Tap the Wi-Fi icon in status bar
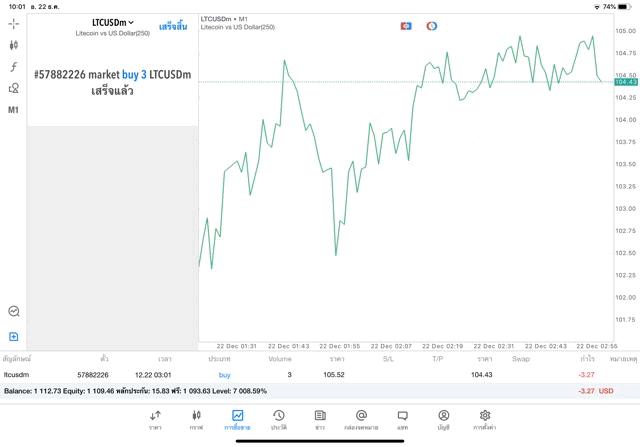This screenshot has width=640, height=447. [x=597, y=7]
